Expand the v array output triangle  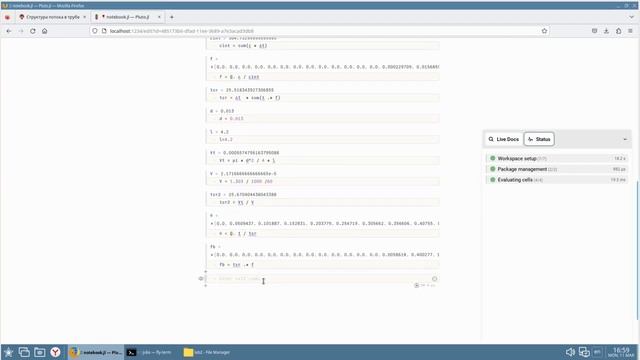[x=212, y=224]
